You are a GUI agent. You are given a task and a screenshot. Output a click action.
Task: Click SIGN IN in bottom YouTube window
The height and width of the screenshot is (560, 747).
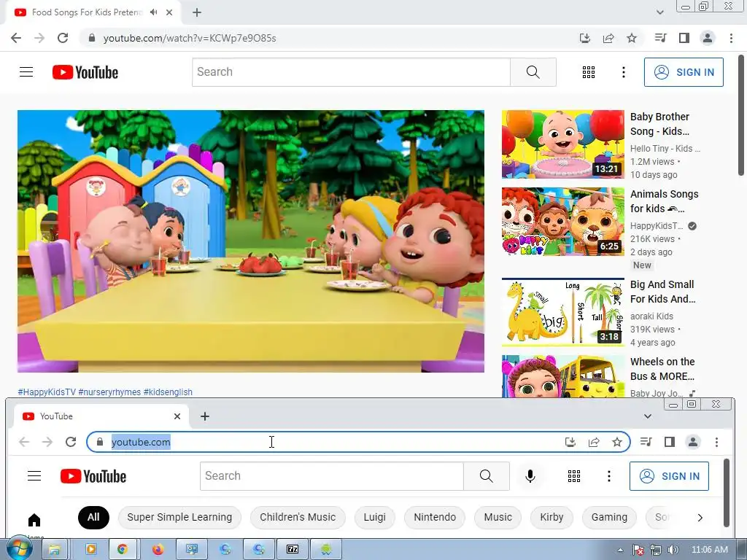669,475
